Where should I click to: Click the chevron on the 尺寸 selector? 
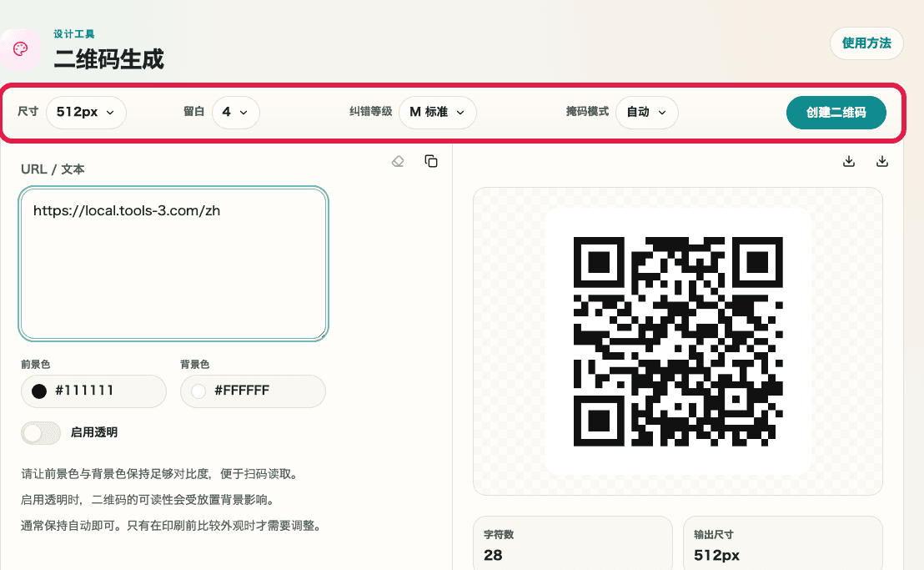click(x=108, y=112)
